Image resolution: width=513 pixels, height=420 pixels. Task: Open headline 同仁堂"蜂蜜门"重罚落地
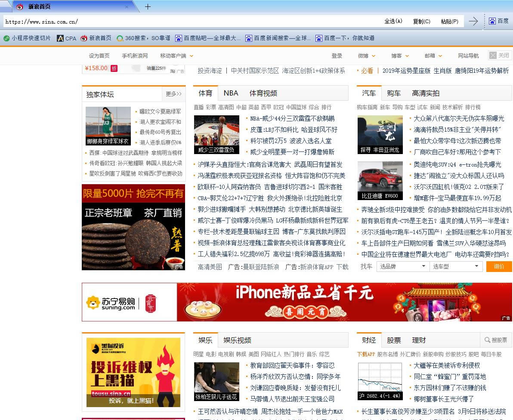coord(450,377)
